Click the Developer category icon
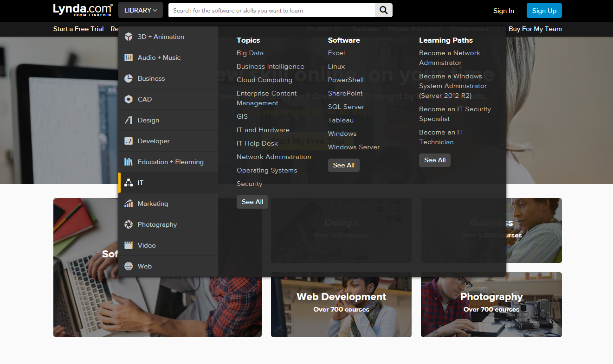The width and height of the screenshot is (613, 364). pyautogui.click(x=129, y=141)
